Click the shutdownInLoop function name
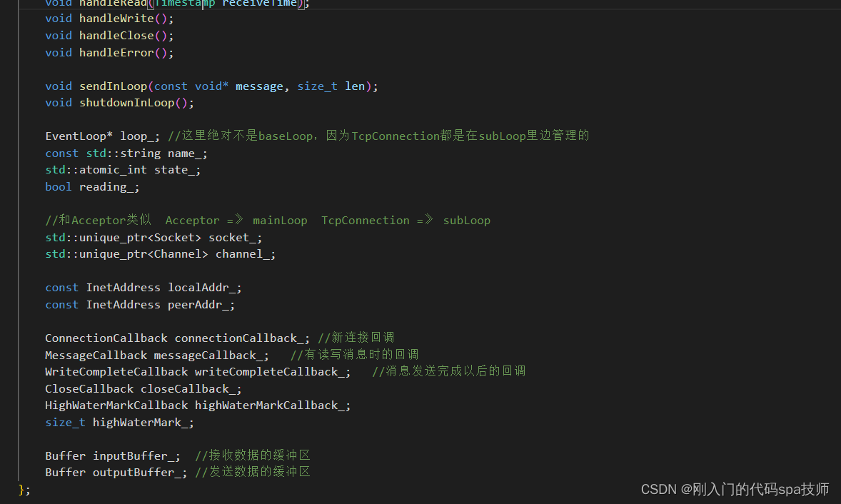 tap(127, 103)
